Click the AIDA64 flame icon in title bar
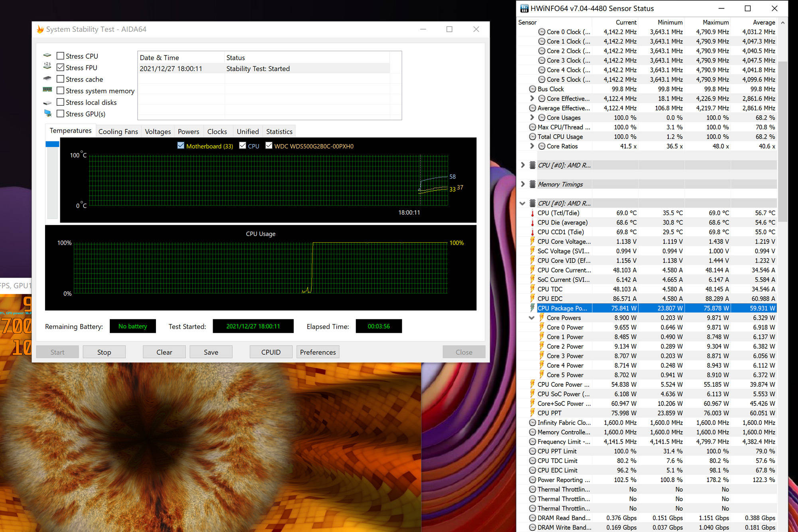Viewport: 798px width, 532px height. 40,29
